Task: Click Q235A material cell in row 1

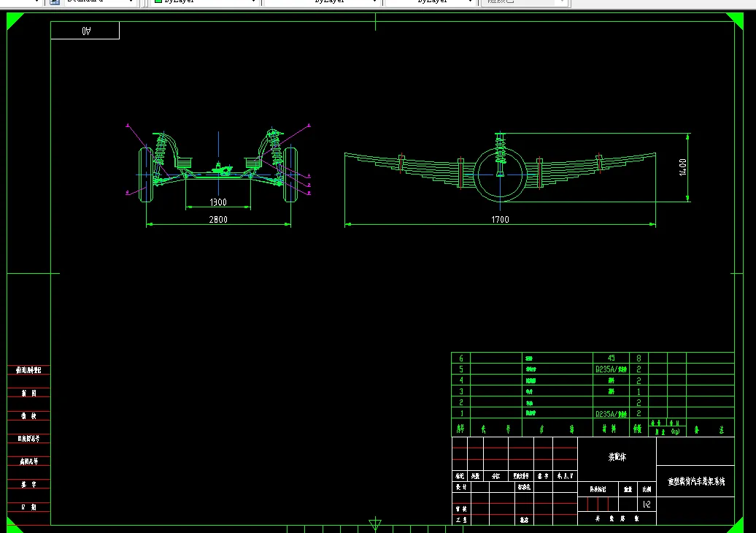Action: point(611,414)
